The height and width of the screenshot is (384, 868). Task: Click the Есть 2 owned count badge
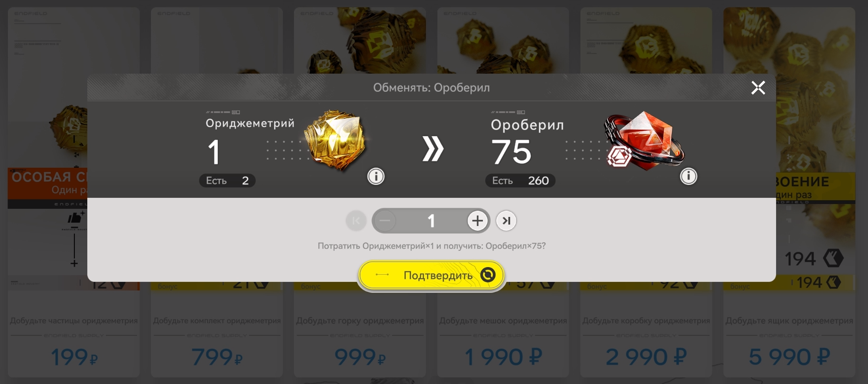click(227, 181)
